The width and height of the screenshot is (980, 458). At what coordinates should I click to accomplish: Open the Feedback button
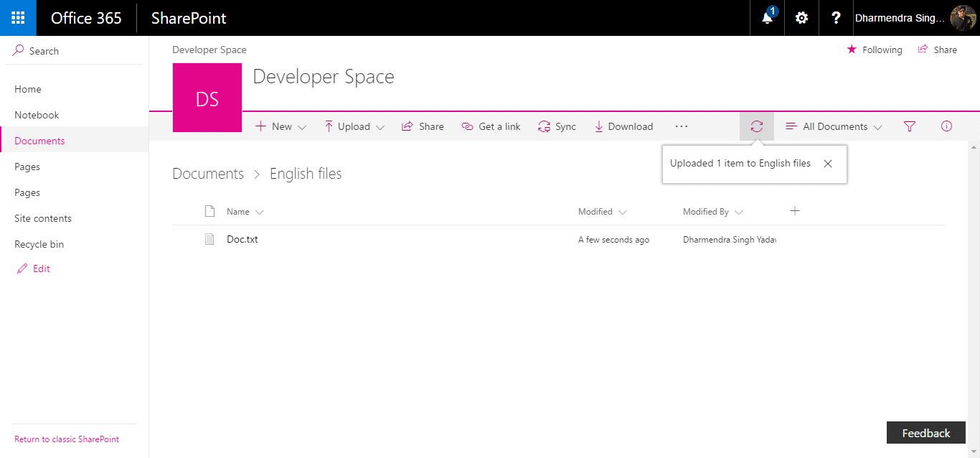click(926, 433)
